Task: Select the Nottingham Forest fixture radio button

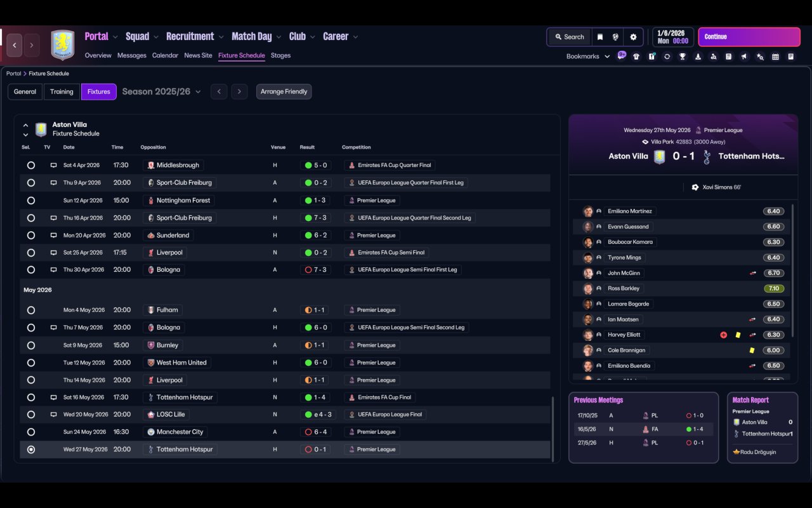Action: 31,200
